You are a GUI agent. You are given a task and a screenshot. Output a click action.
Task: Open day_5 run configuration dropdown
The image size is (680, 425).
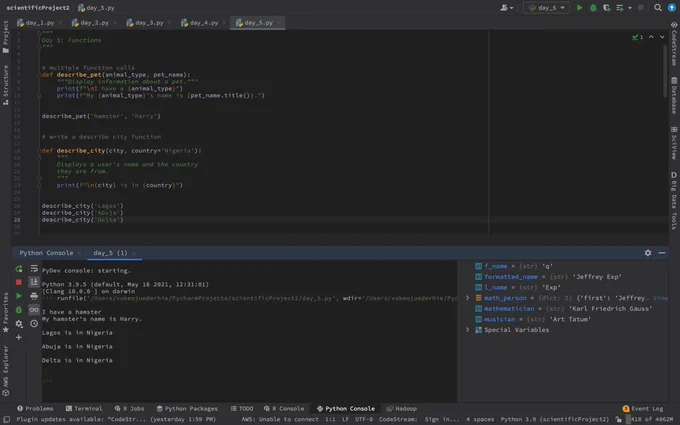pyautogui.click(x=546, y=8)
